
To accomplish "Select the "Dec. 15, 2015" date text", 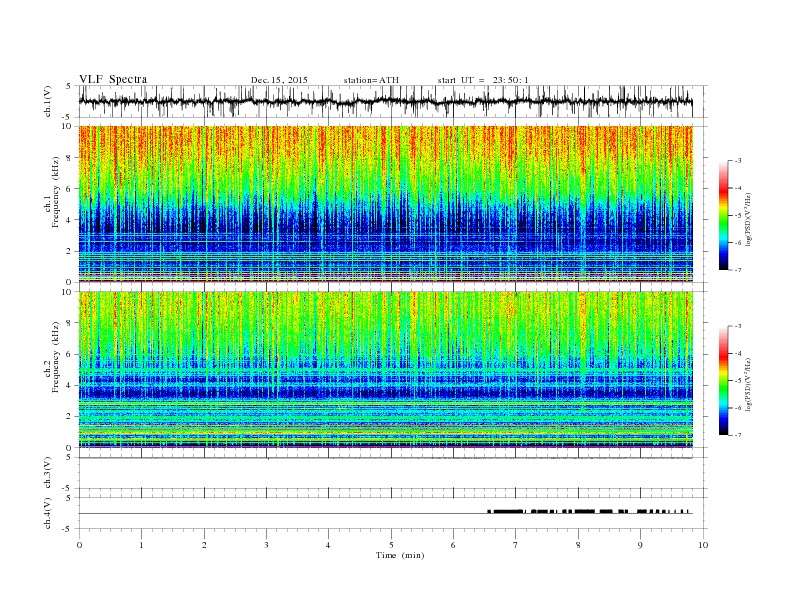I will pos(279,80).
